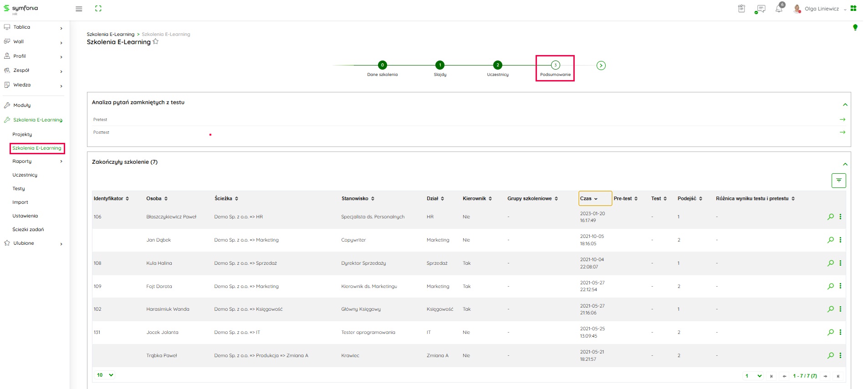The image size is (868, 389).
Task: Open rows per page dropdown showing 10
Action: pos(105,375)
